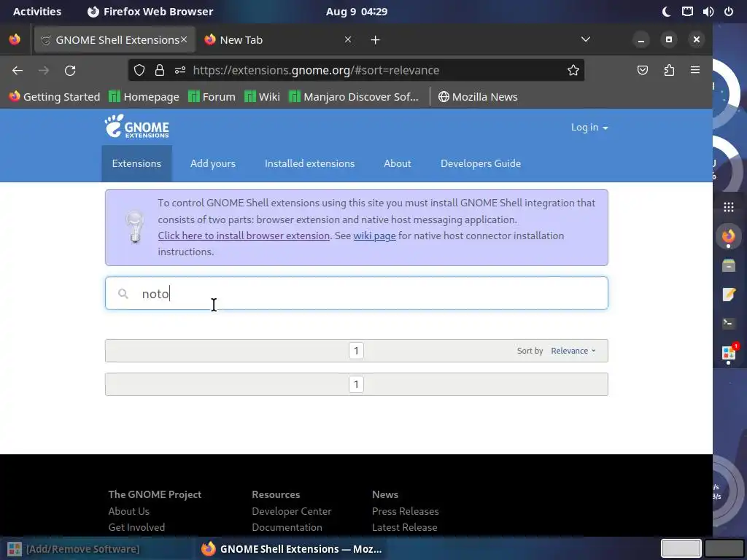The width and height of the screenshot is (747, 560).
Task: Open Press Releases footer link
Action: (x=406, y=511)
